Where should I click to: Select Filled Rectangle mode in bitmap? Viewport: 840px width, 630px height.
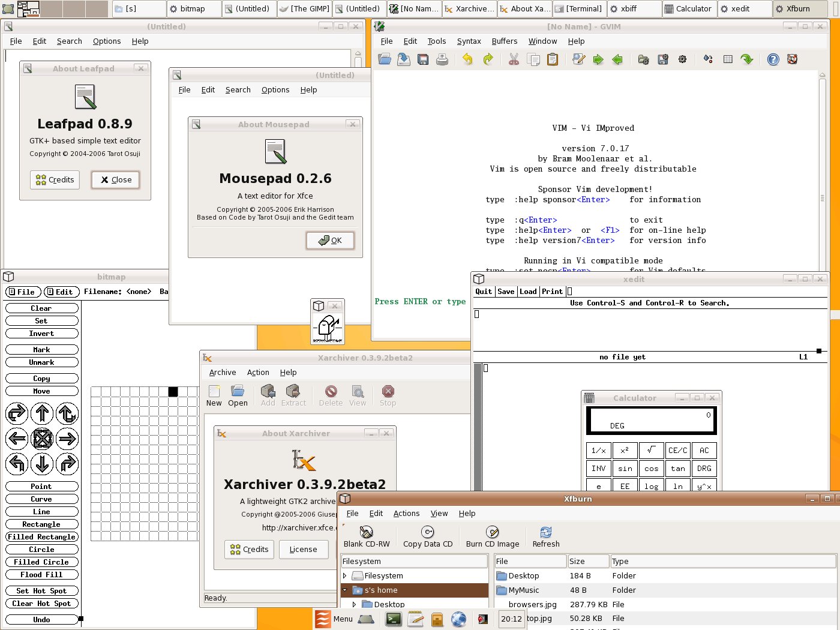[42, 537]
